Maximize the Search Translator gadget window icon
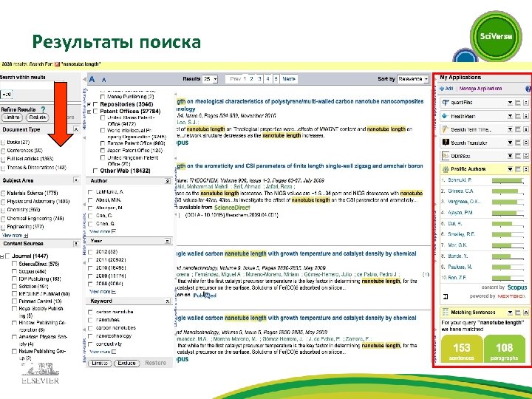 pyautogui.click(x=518, y=143)
